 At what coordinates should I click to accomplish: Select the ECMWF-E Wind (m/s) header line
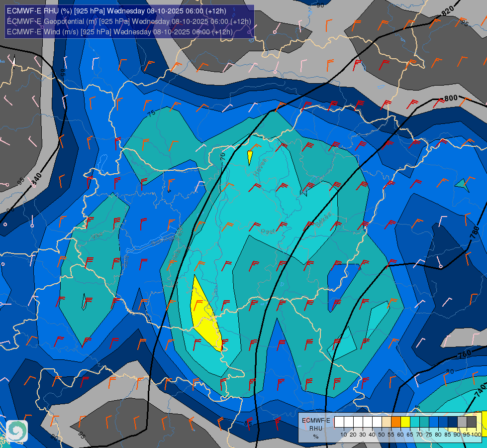pyautogui.click(x=119, y=32)
